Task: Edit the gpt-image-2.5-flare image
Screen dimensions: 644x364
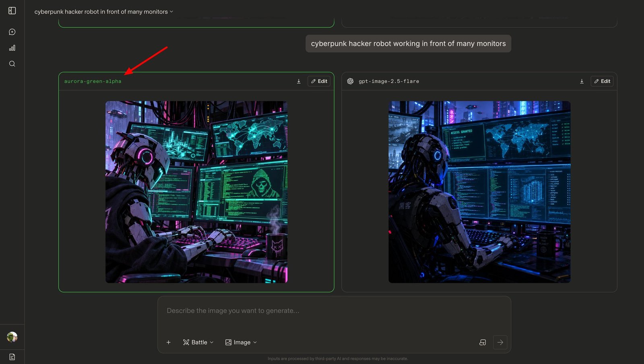Action: (x=602, y=81)
